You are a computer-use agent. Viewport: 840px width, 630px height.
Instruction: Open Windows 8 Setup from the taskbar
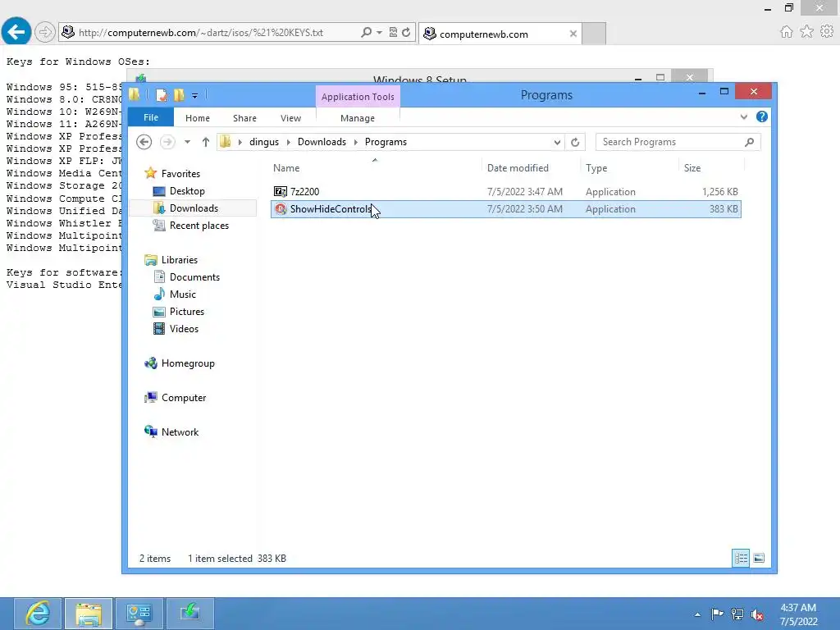[190, 614]
